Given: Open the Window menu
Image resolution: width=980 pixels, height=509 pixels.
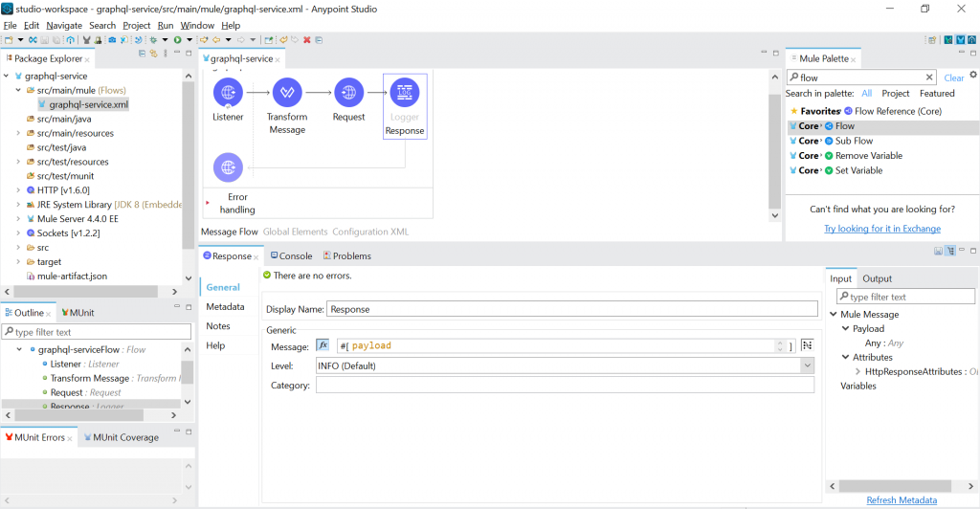Looking at the screenshot, I should 197,26.
